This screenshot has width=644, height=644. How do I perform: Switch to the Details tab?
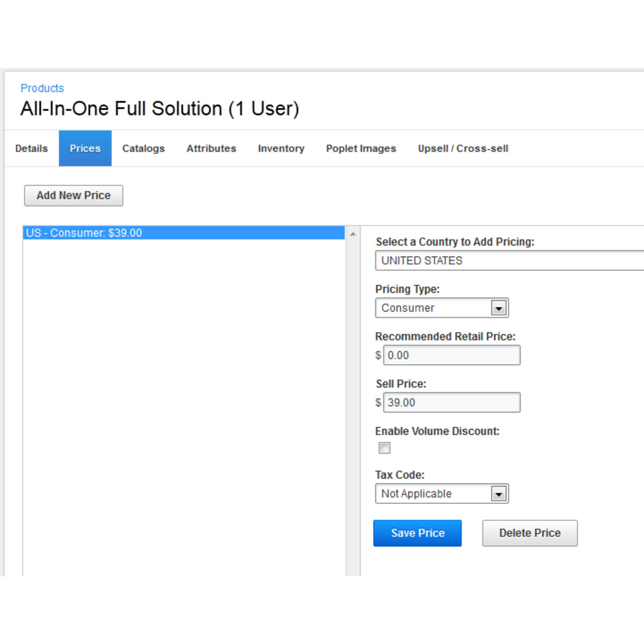31,148
